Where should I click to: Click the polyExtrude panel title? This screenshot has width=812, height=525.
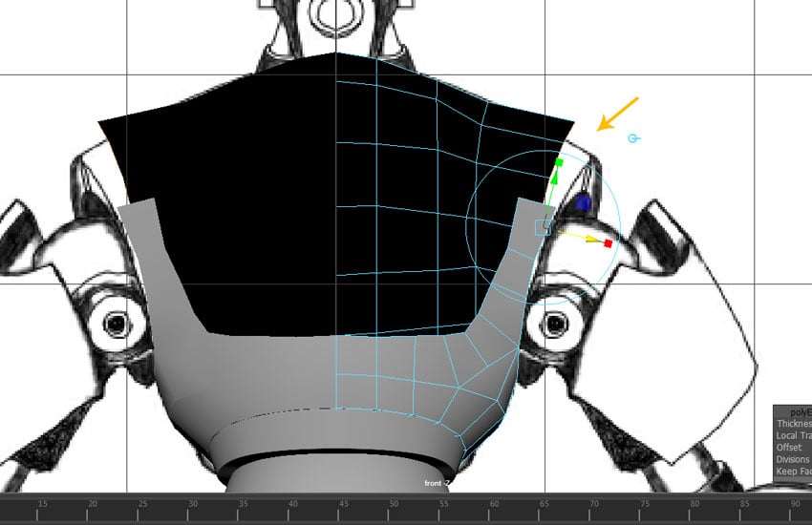click(x=801, y=412)
